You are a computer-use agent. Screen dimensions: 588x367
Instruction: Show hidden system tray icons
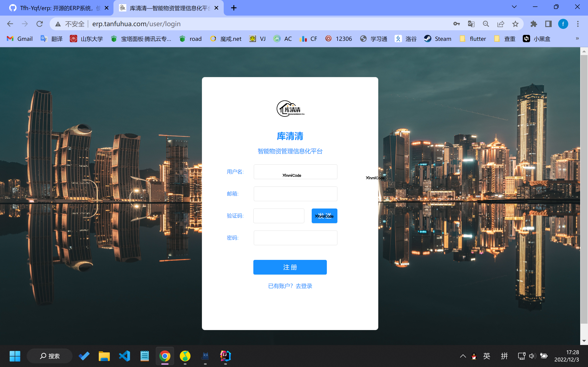pyautogui.click(x=463, y=356)
